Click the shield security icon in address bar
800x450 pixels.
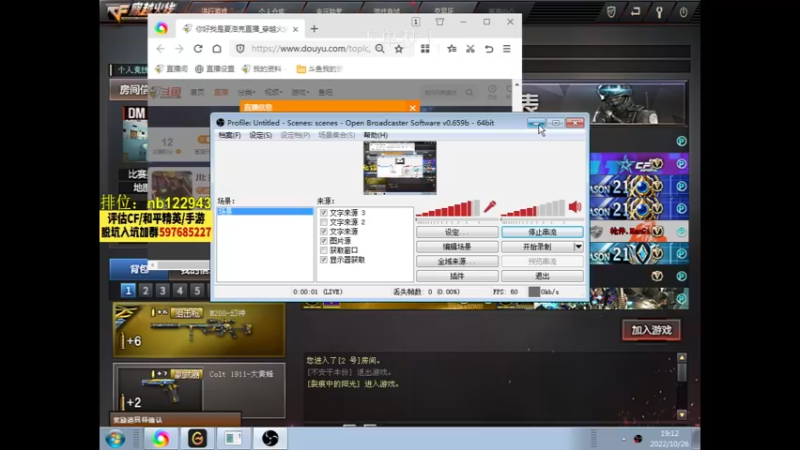pos(240,49)
